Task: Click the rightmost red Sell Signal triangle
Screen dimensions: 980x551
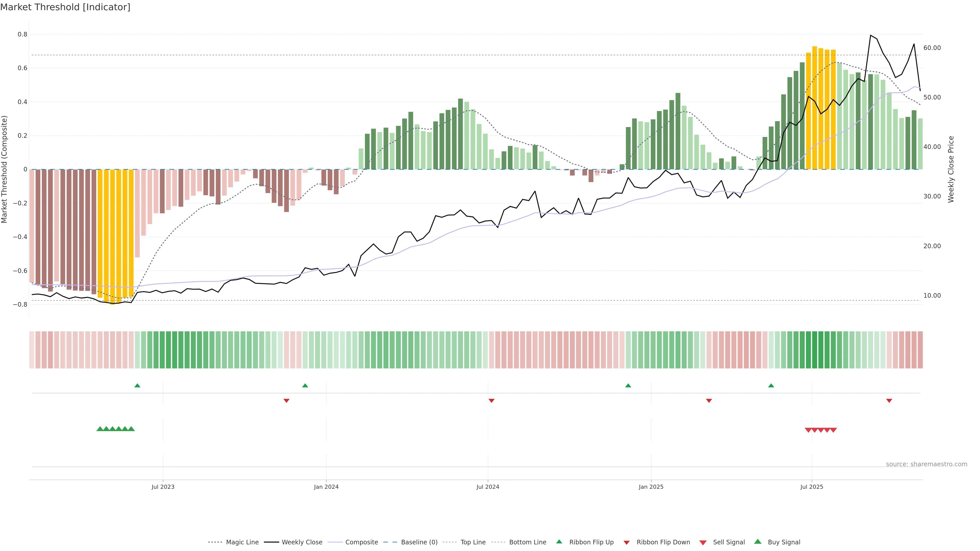Action: pyautogui.click(x=833, y=430)
